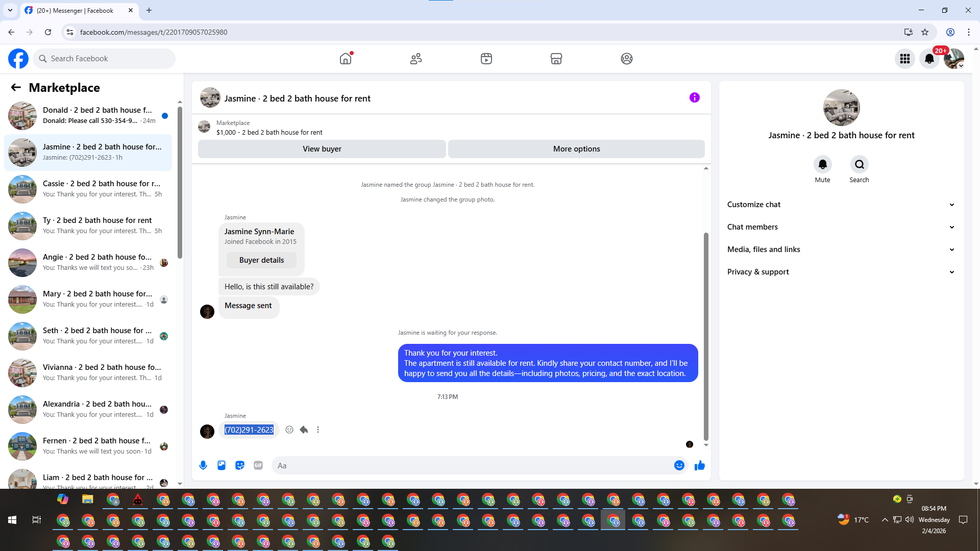The image size is (980, 551).
Task: Open the emoji picker in message box
Action: pyautogui.click(x=679, y=465)
